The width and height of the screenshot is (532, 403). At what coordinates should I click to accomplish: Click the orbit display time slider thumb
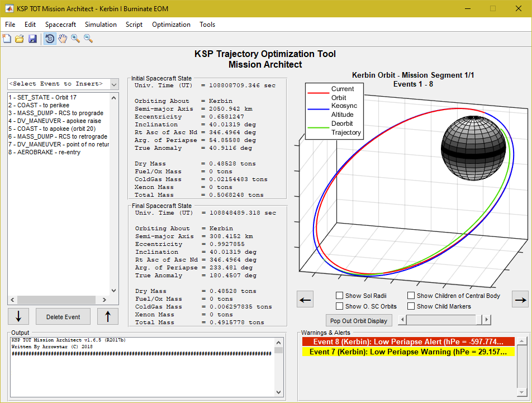479,320
